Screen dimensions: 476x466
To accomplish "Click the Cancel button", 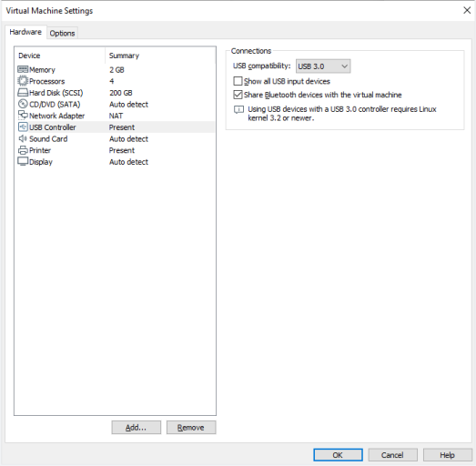I will point(392,455).
